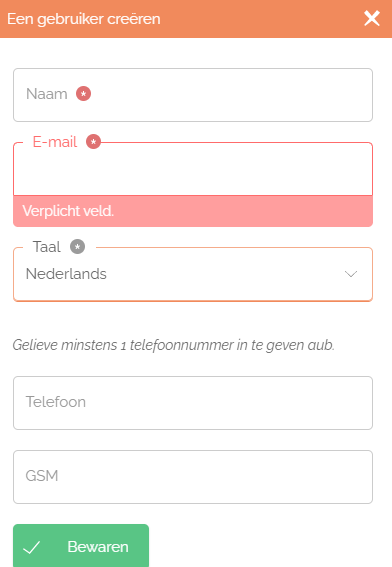Screen dimensions: 392x567
Task: Save the user with the Bewaren button
Action: pyautogui.click(x=81, y=546)
